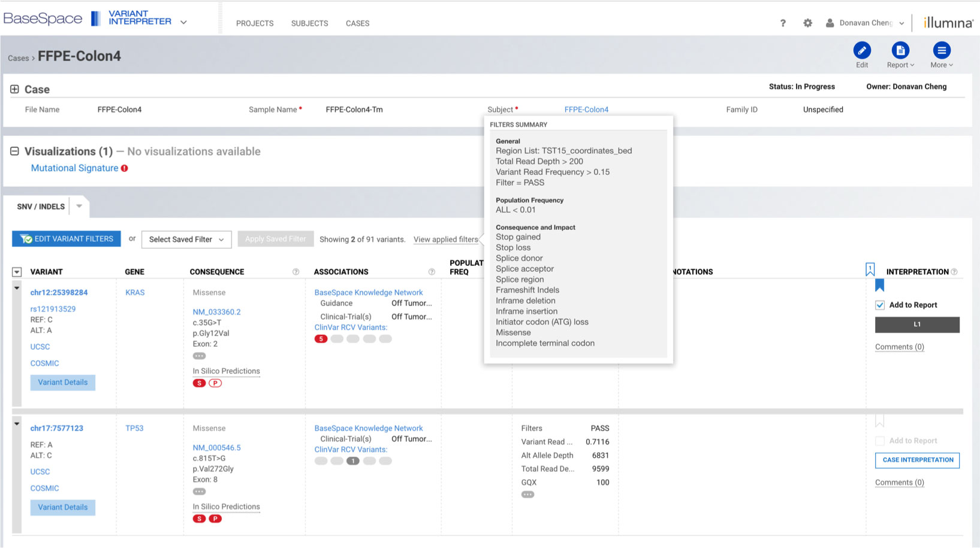Click the Consequence column help icon
Screen dimensions: 980x548
pos(295,272)
